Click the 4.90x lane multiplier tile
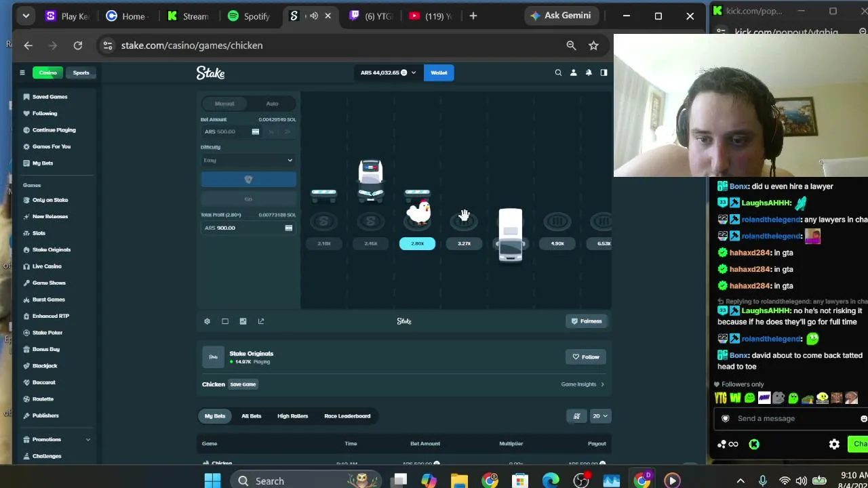The image size is (868, 488). click(x=557, y=244)
